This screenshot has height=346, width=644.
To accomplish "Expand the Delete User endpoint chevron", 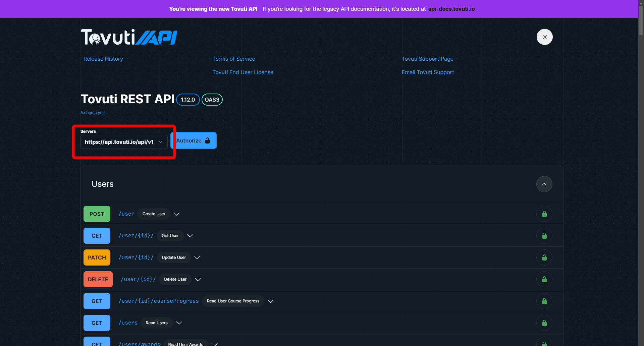I will [x=198, y=279].
